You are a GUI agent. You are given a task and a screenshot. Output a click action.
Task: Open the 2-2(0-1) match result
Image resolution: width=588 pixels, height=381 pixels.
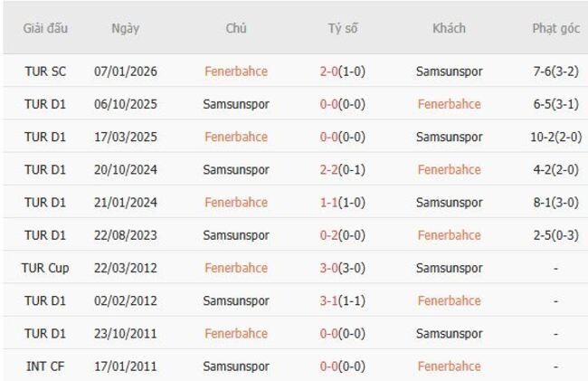(342, 169)
